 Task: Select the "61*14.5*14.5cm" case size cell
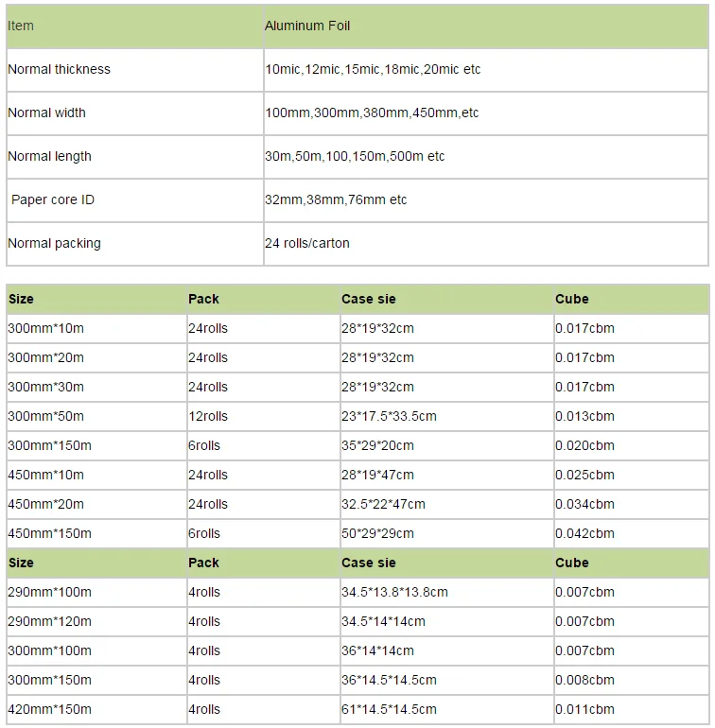(x=389, y=709)
